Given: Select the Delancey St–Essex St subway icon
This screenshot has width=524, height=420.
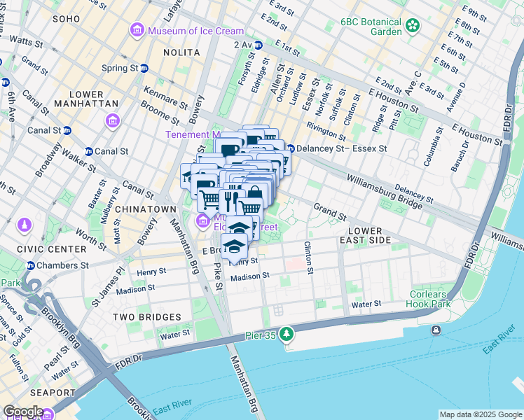Looking at the screenshot, I should click(291, 148).
